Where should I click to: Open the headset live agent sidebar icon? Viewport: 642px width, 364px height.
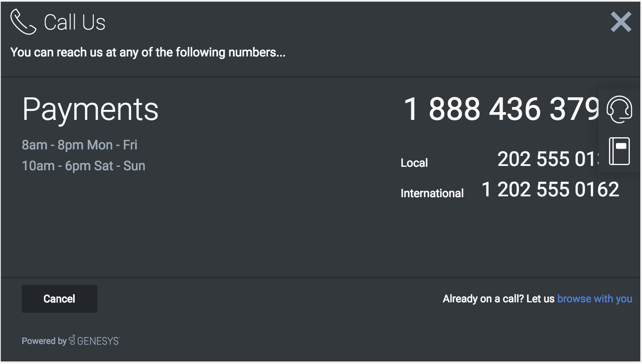[x=619, y=109]
